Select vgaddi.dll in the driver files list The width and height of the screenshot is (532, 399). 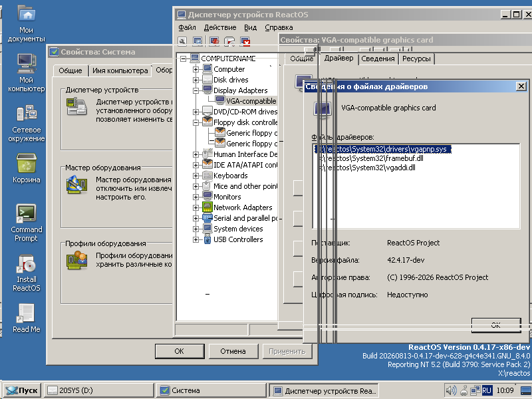[365, 168]
